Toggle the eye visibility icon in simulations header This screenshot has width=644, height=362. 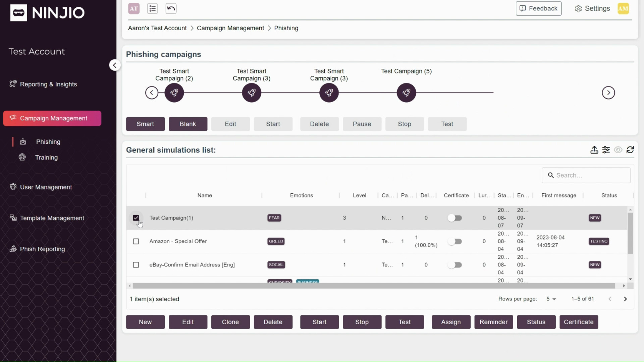pos(618,150)
